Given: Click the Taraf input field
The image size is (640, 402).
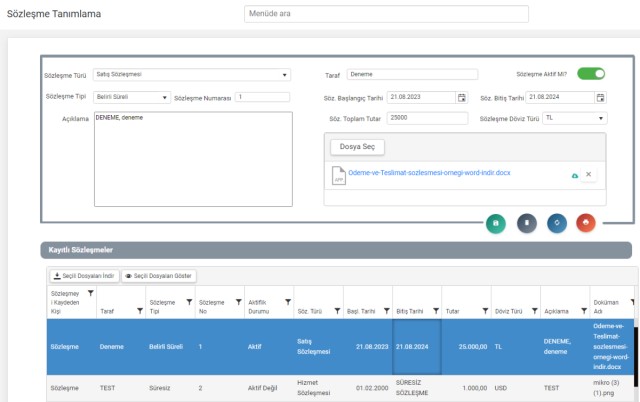Looking at the screenshot, I should [412, 74].
